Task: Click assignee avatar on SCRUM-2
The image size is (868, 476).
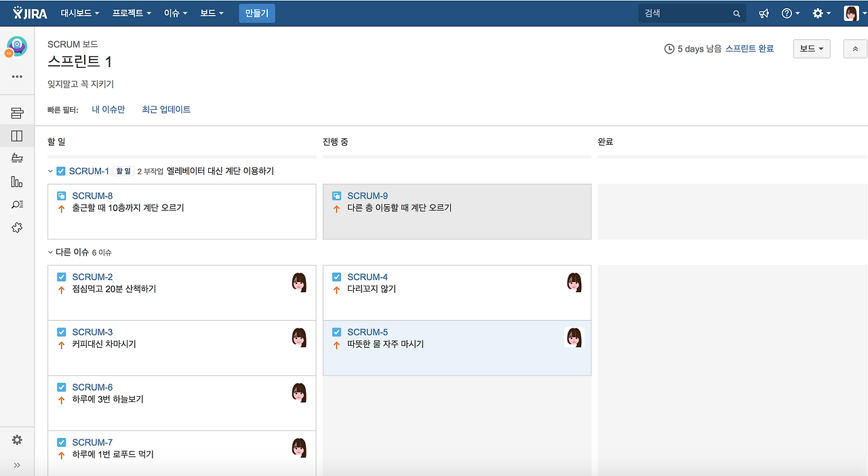Action: pos(299,283)
